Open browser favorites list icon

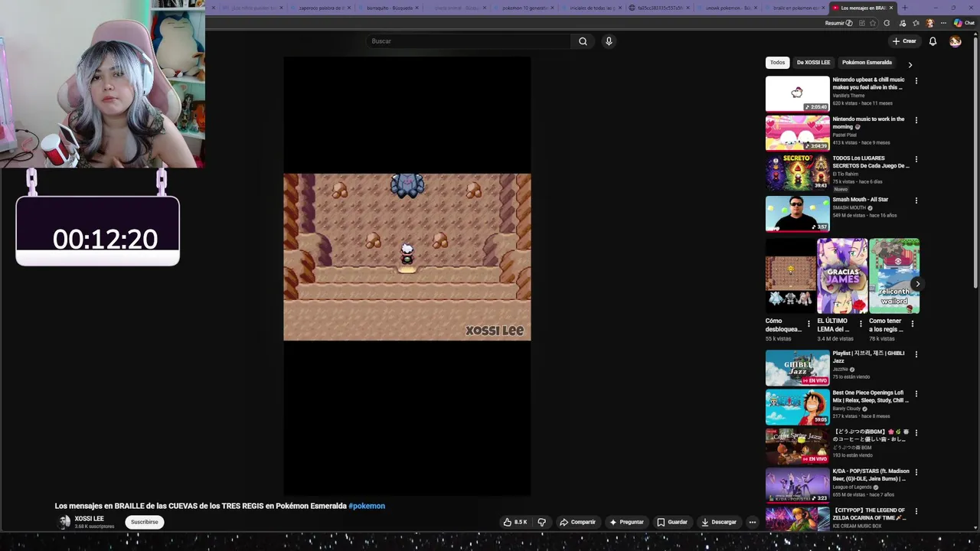tap(916, 23)
